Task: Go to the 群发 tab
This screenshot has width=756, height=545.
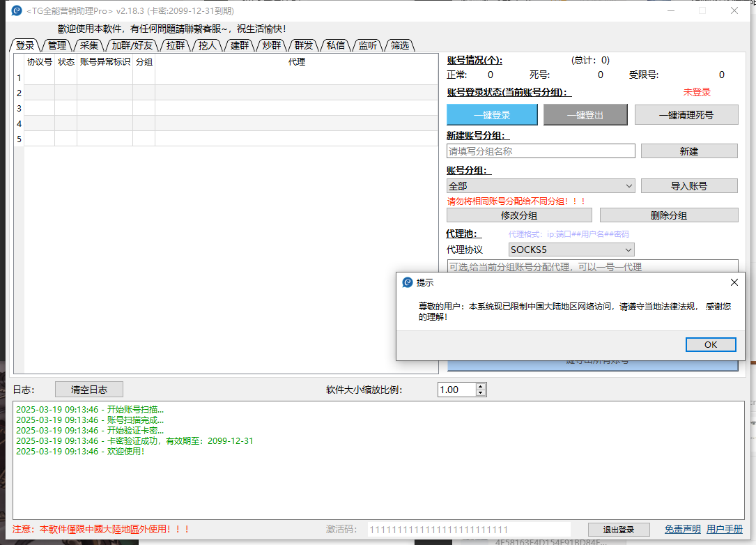Action: [304, 45]
